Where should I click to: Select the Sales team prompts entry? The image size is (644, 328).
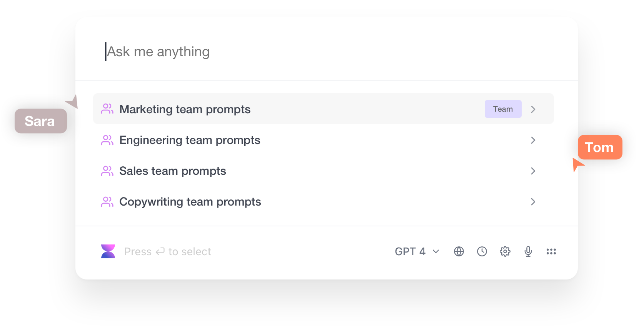tap(173, 171)
